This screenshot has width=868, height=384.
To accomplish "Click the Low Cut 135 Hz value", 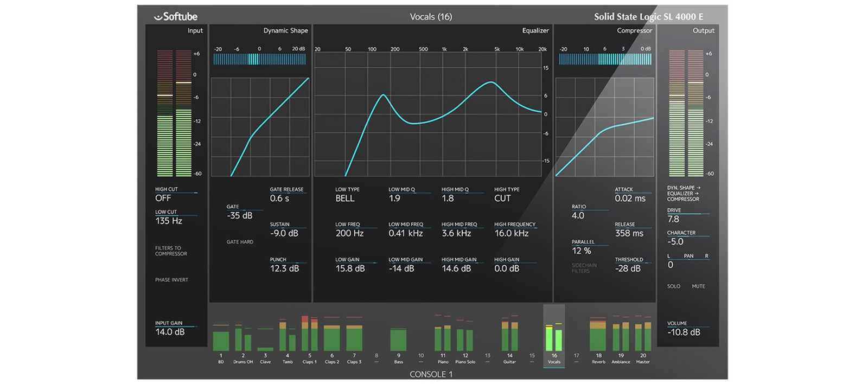I will coord(169,221).
